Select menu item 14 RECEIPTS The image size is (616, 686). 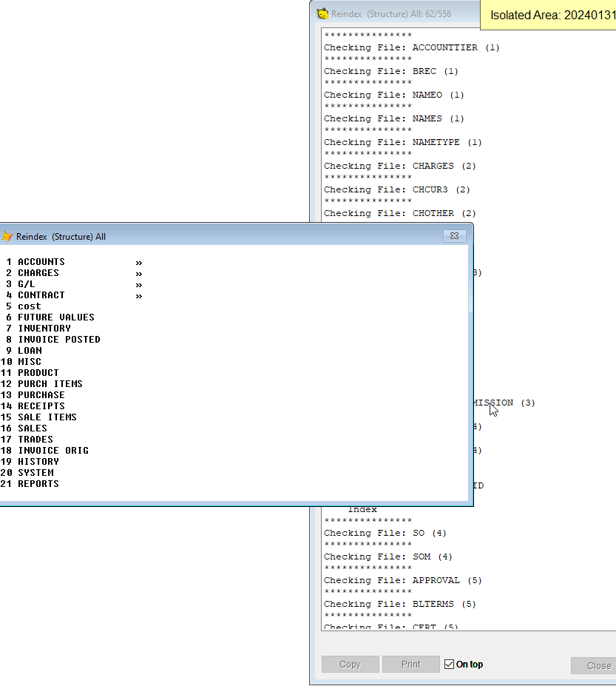pyautogui.click(x=33, y=406)
